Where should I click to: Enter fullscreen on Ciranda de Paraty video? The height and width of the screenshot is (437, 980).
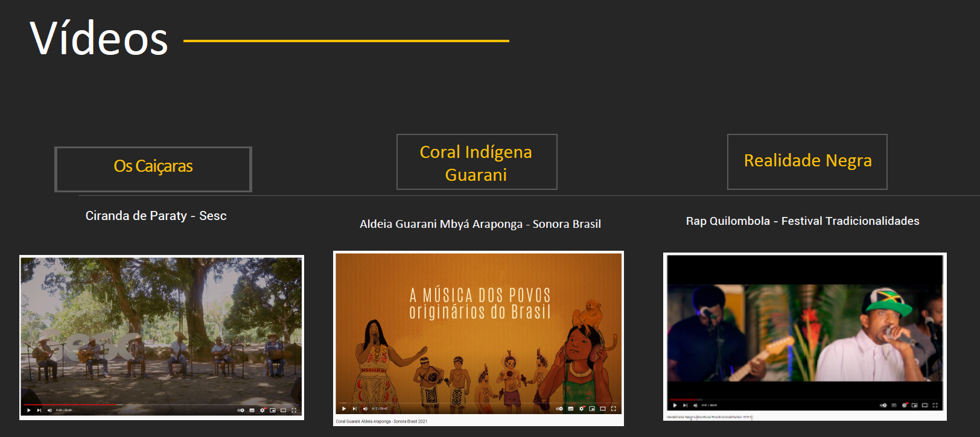(294, 410)
